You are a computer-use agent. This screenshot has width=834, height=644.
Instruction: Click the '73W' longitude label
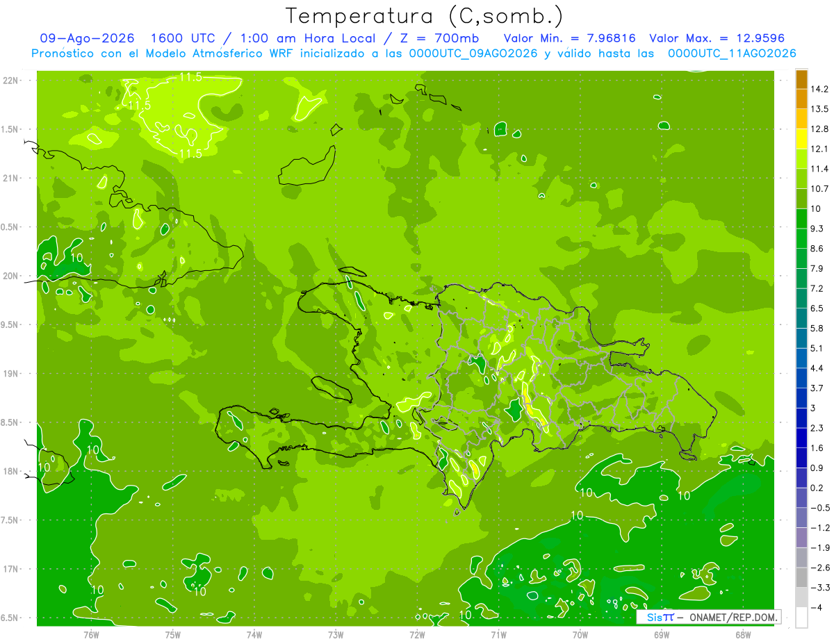(x=336, y=635)
